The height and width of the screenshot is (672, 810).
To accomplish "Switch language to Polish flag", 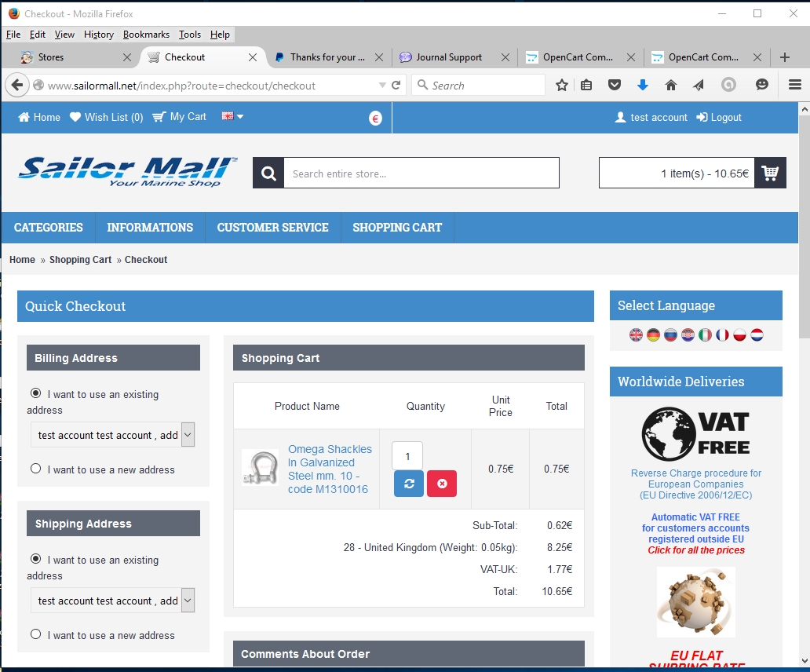I will point(739,335).
